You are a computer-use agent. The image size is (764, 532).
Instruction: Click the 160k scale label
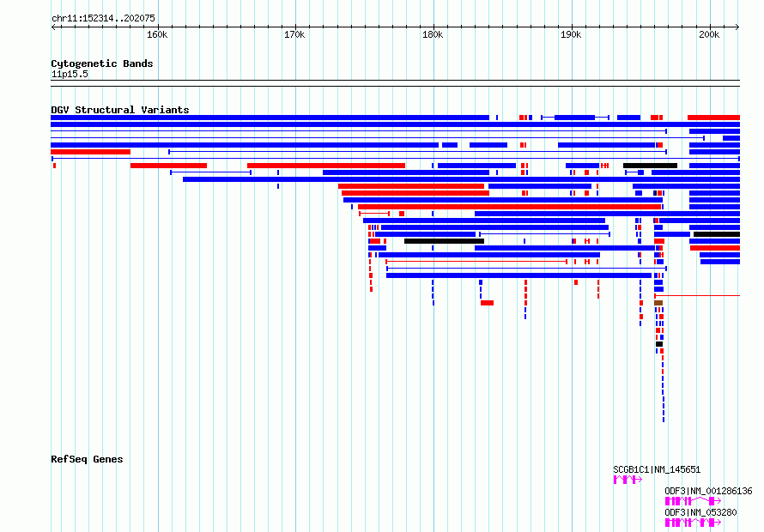[157, 34]
